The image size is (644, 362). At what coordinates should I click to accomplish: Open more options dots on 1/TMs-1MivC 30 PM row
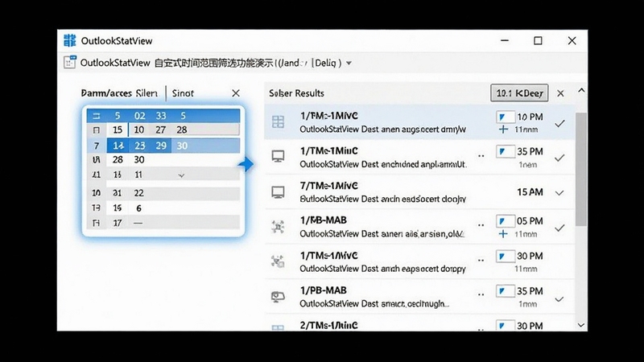tap(481, 260)
